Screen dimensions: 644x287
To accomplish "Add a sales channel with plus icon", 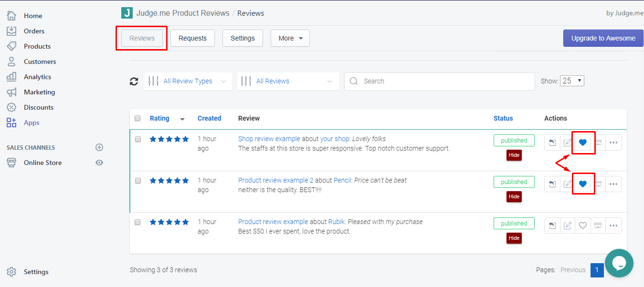I will coord(99,147).
